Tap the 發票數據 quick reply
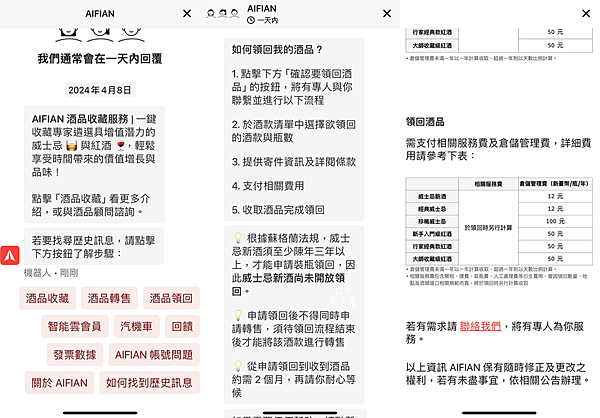Viewport: 600px width, 418px height. pos(75,354)
